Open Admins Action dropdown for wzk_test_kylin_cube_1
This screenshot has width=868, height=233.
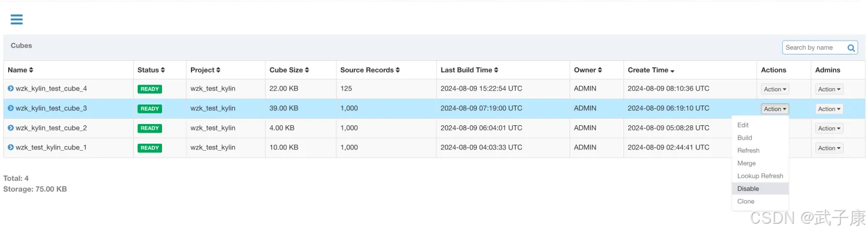point(829,148)
